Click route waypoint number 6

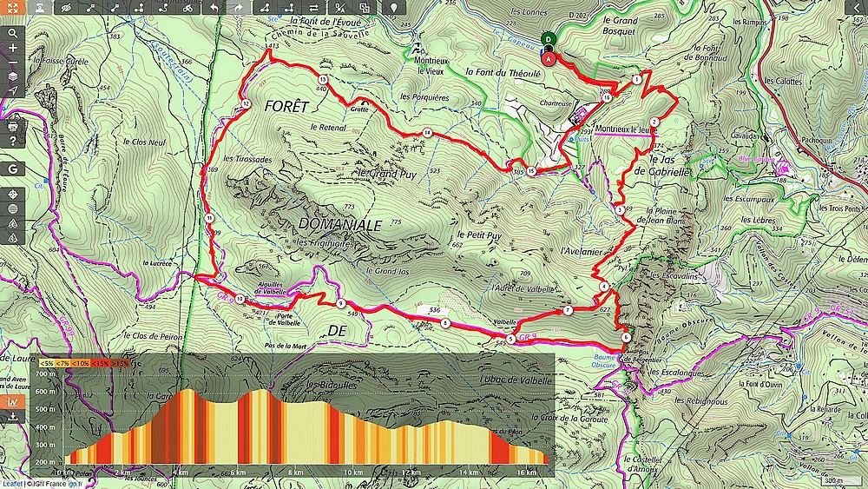pyautogui.click(x=626, y=337)
